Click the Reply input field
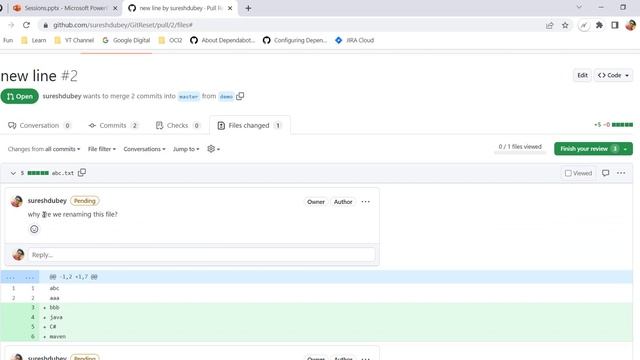 click(x=201, y=255)
